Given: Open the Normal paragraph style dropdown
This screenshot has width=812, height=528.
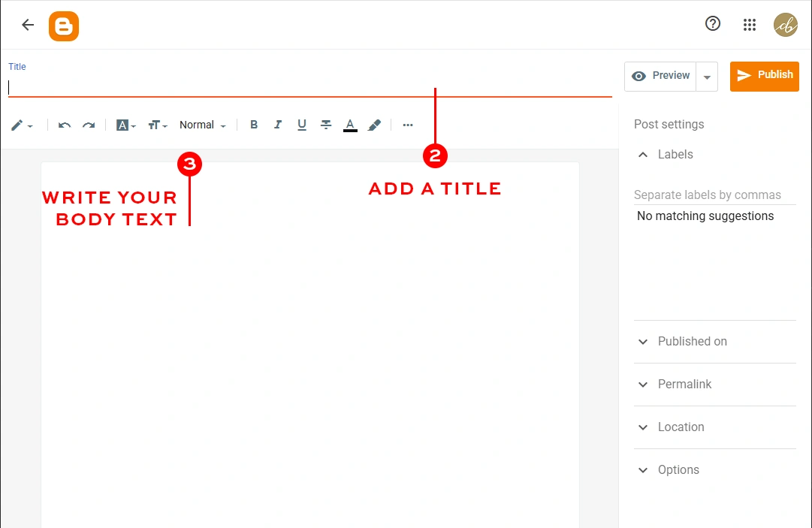Looking at the screenshot, I should point(203,125).
